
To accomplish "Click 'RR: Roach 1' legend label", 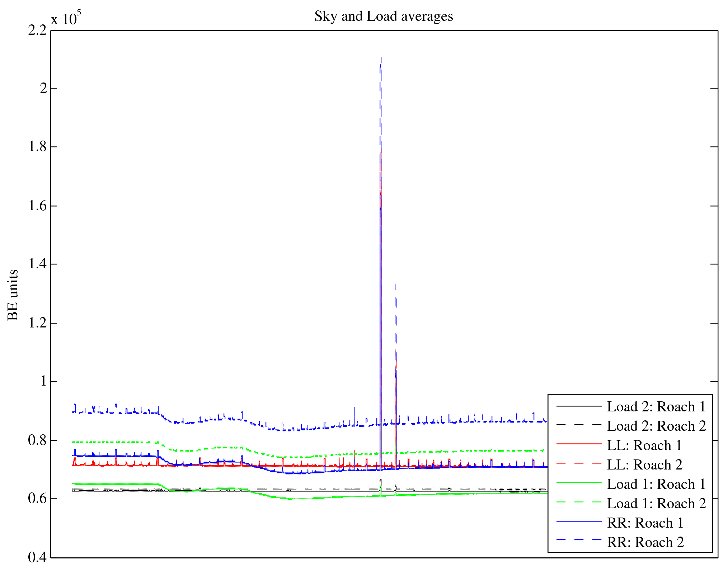I will click(645, 523).
